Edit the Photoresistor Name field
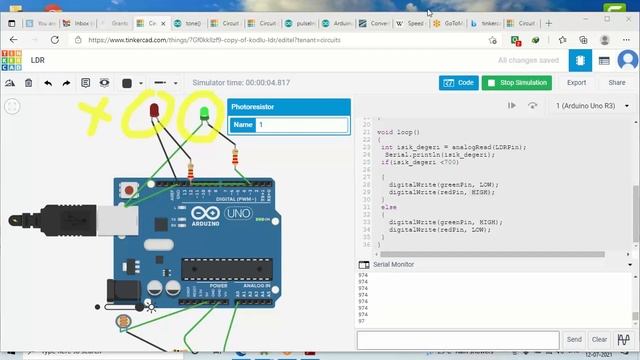This screenshot has height=360, width=640. pyautogui.click(x=302, y=125)
